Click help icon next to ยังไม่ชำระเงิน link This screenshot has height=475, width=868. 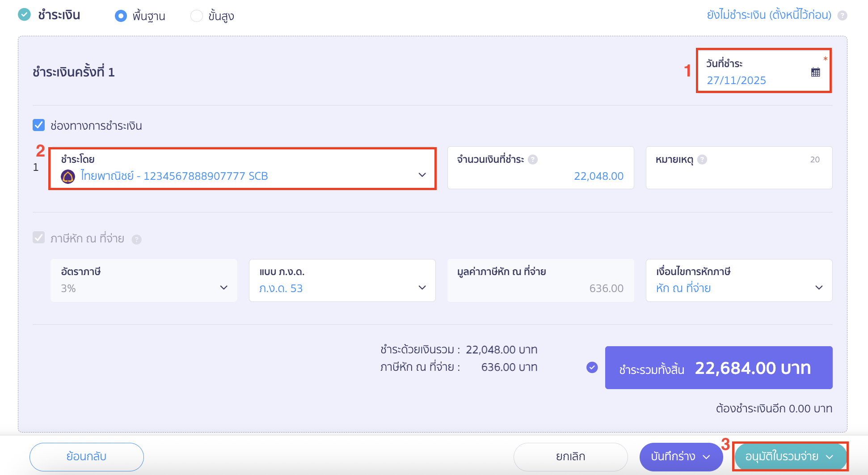pos(842,15)
